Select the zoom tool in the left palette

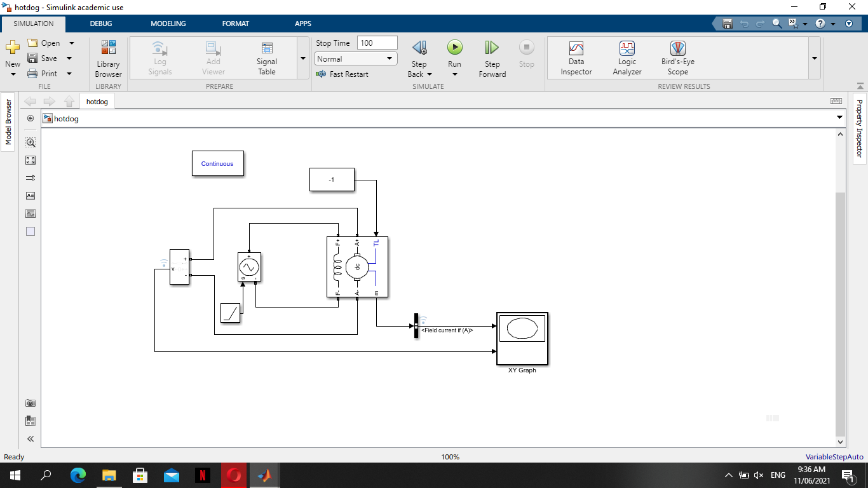pyautogui.click(x=30, y=142)
